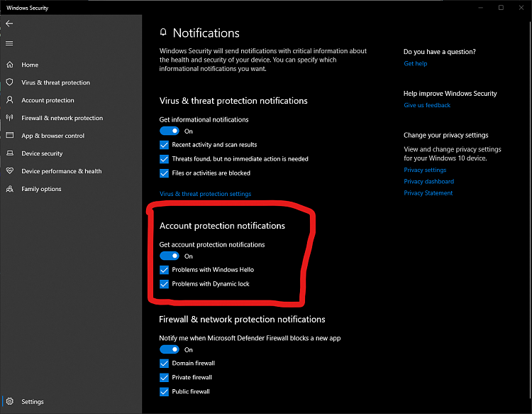Click the Get help link
The width and height of the screenshot is (532, 414).
415,63
